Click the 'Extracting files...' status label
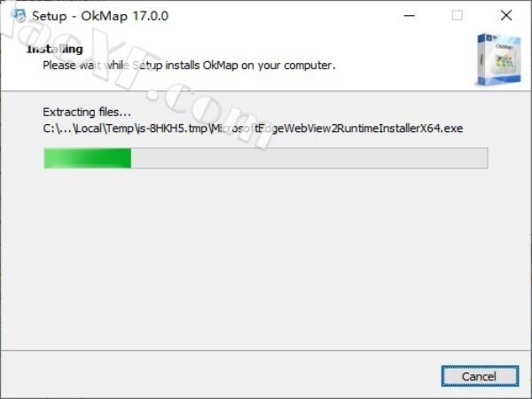532x399 pixels. pos(87,112)
